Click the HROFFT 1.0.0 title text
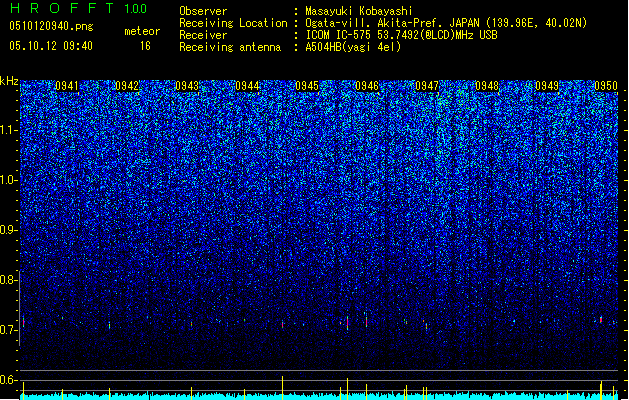629x400 pixels. click(78, 8)
